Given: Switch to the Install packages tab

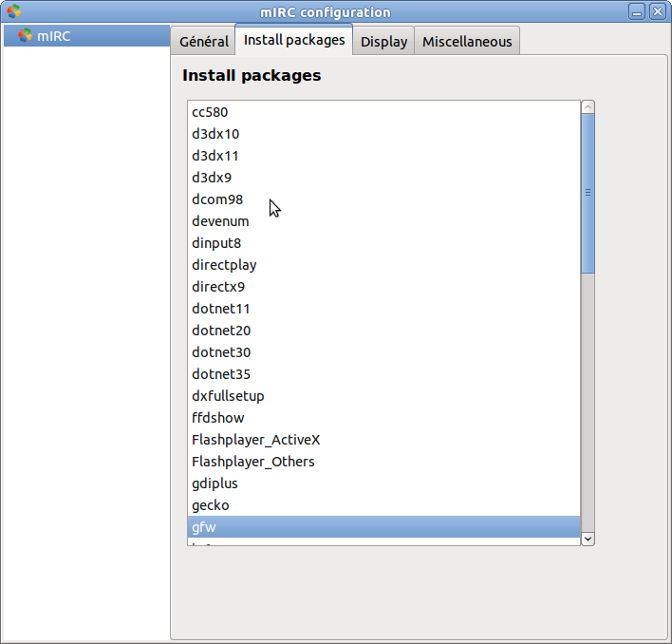Looking at the screenshot, I should coord(294,40).
